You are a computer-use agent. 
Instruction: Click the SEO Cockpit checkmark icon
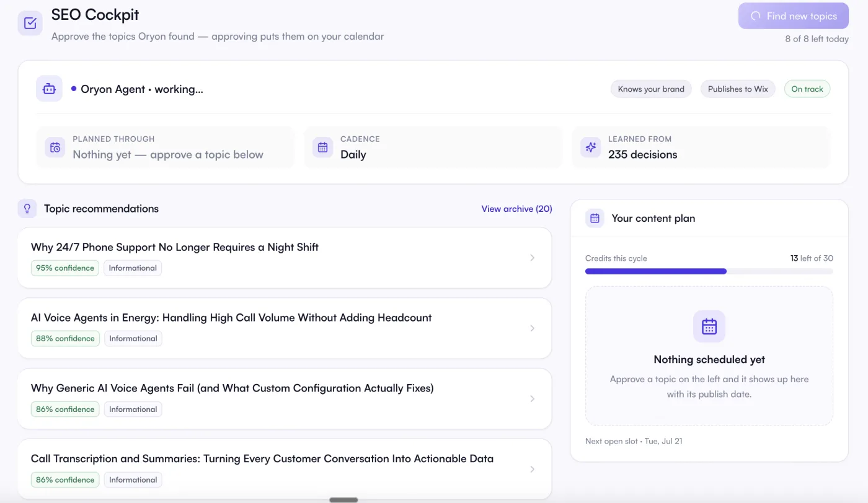click(30, 24)
